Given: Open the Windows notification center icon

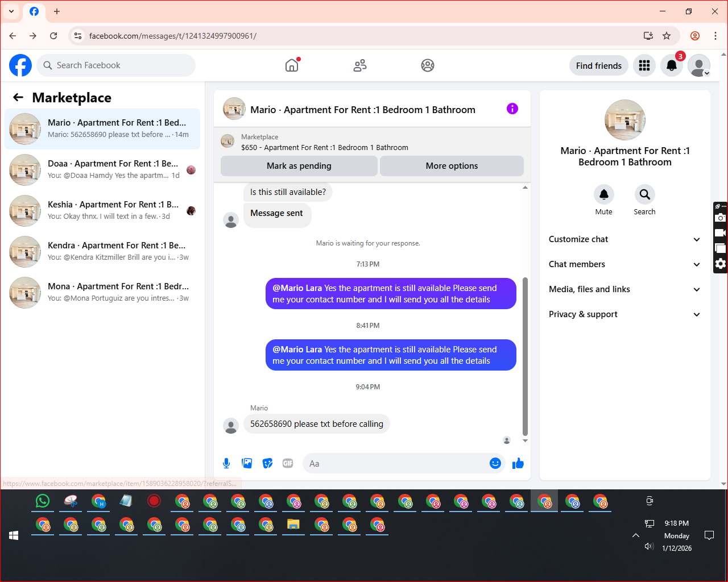Looking at the screenshot, I should pyautogui.click(x=709, y=535).
